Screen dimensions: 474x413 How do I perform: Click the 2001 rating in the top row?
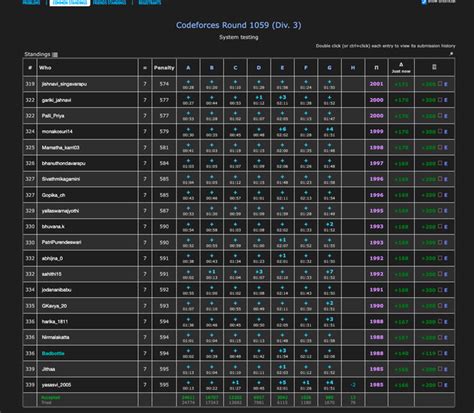coord(376,84)
